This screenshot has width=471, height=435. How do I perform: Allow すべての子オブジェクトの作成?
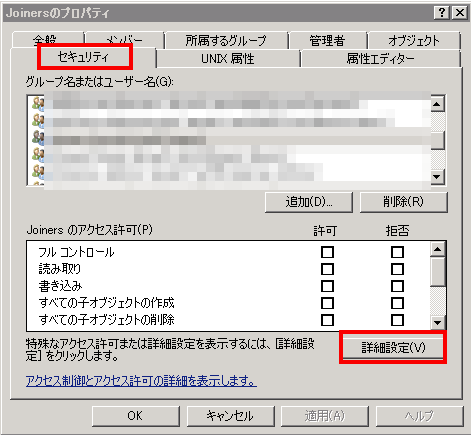(327, 303)
